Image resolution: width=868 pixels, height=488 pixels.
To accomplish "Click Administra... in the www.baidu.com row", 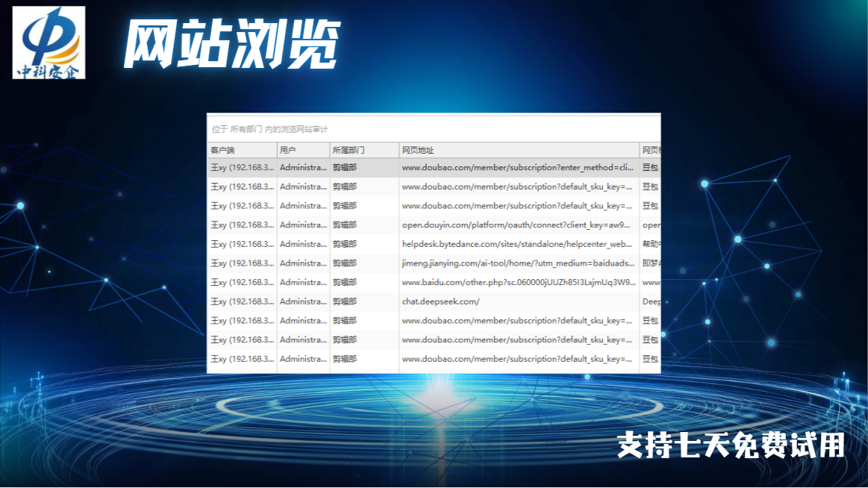I will [x=303, y=282].
